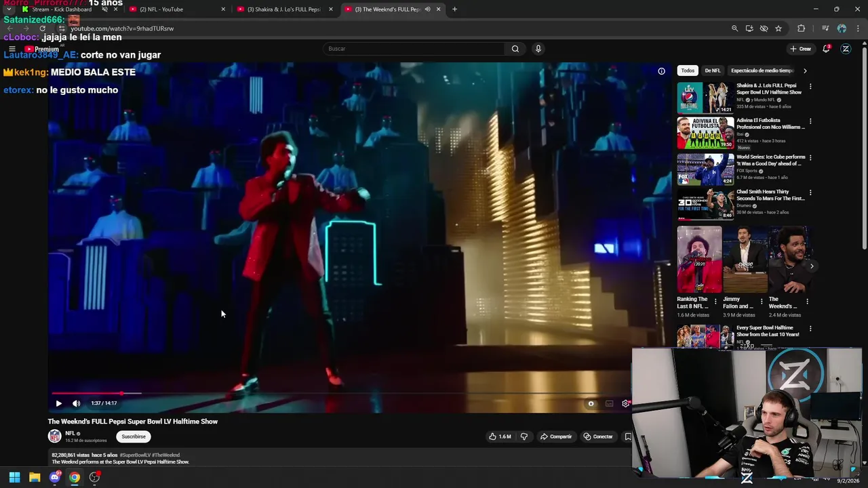Image resolution: width=868 pixels, height=488 pixels.
Task: Bookmark this page with the star
Action: point(778,28)
